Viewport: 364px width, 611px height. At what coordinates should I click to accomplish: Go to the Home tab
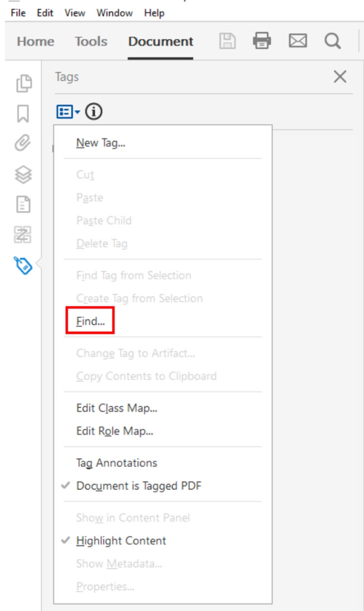click(35, 42)
